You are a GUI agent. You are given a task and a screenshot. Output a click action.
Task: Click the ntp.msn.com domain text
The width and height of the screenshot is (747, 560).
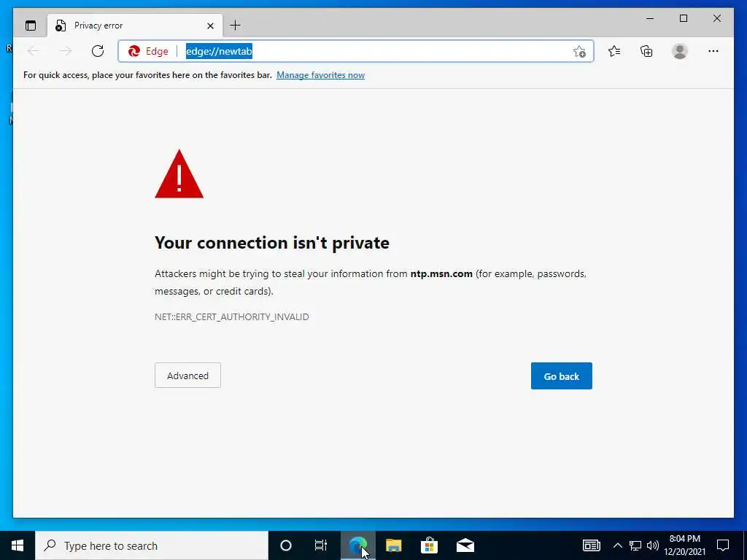441,274
